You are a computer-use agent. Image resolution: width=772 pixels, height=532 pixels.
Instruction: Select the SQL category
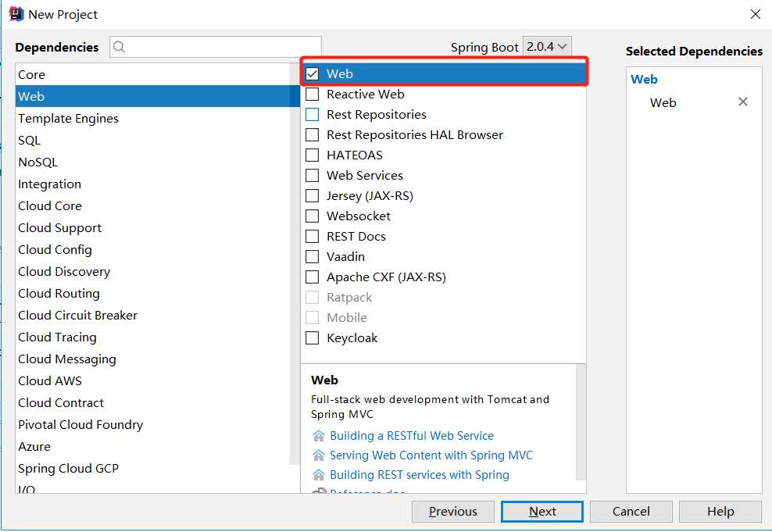click(152, 141)
